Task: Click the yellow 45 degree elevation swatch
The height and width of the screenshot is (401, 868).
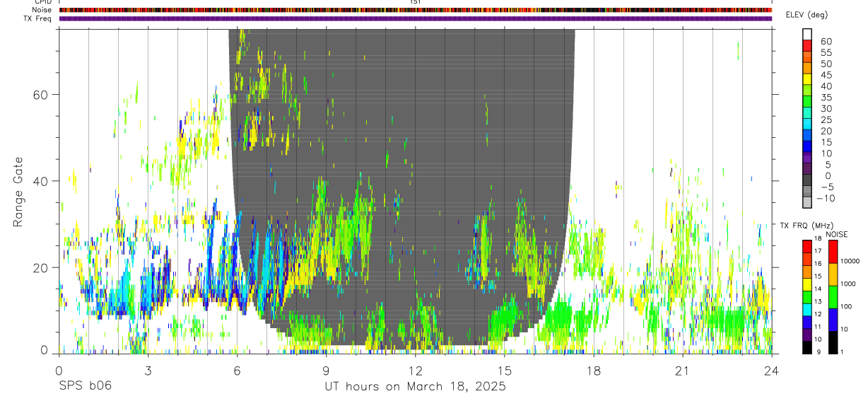Action: pos(807,79)
